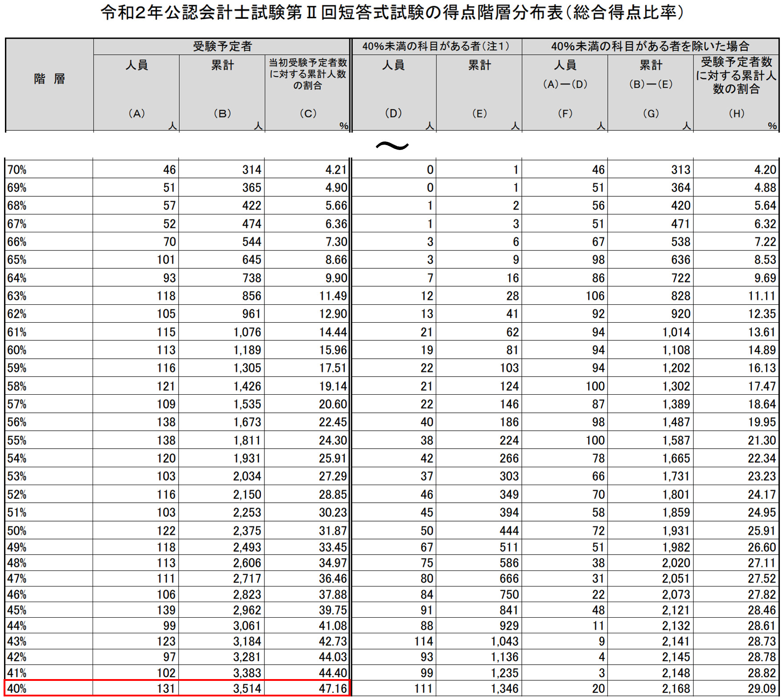Select the 70% row label
Viewport: 783px width, 700px height.
(17, 170)
